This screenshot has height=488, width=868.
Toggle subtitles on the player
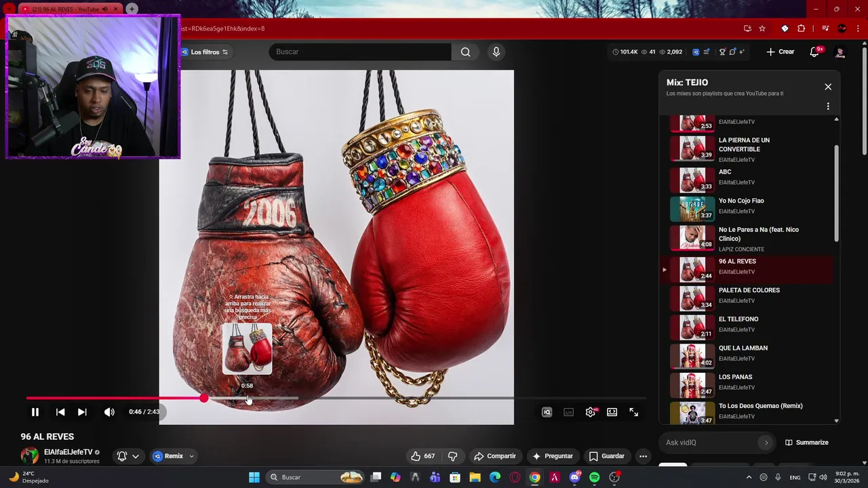569,412
